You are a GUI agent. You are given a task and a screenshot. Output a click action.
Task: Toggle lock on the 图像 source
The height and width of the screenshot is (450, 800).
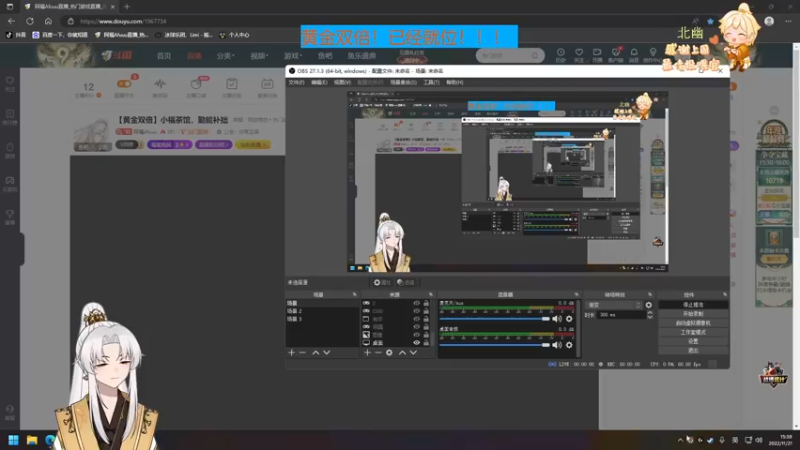tap(426, 335)
